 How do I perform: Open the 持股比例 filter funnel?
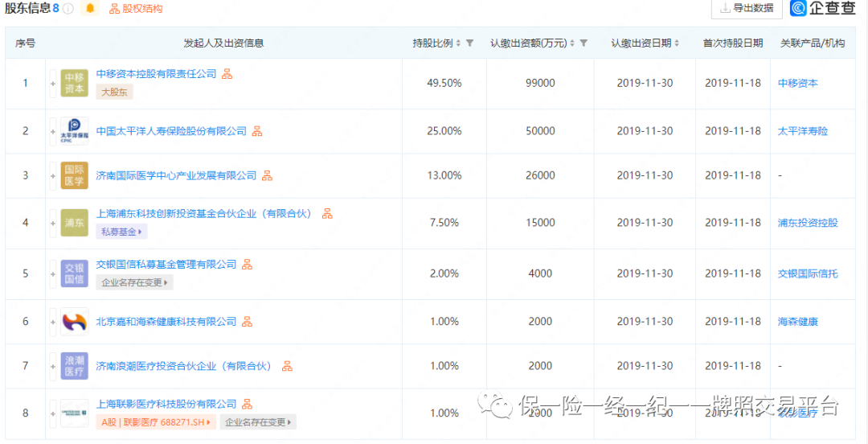coord(469,43)
